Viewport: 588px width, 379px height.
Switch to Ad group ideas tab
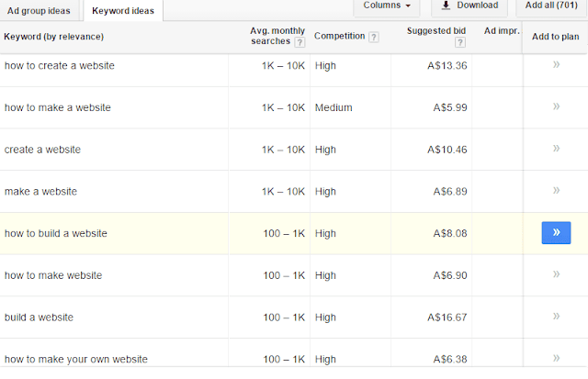click(39, 10)
